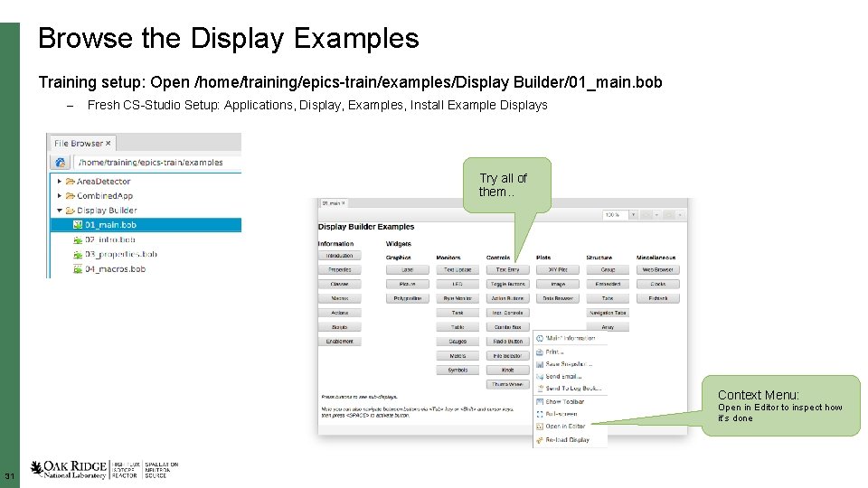Click the CombinedApp folder icon

[x=71, y=196]
